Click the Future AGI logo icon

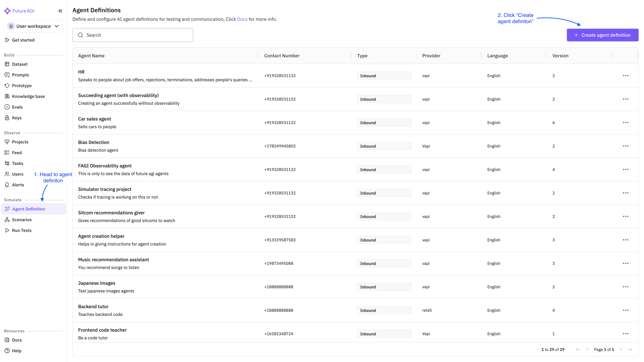7,11
